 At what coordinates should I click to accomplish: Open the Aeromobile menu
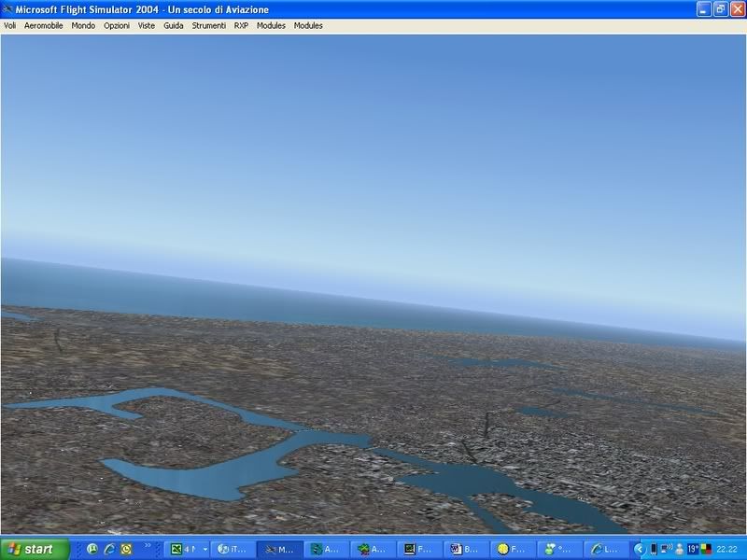43,26
